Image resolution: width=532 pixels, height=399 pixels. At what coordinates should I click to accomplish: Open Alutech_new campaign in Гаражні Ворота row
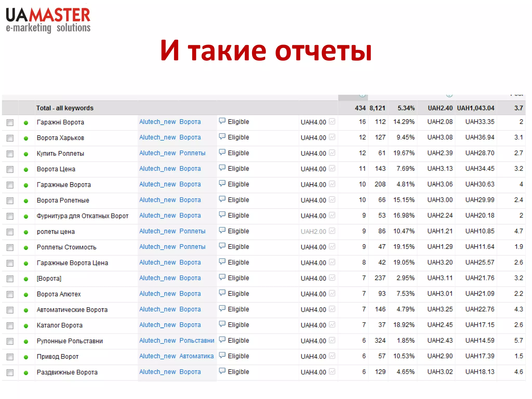tap(158, 122)
